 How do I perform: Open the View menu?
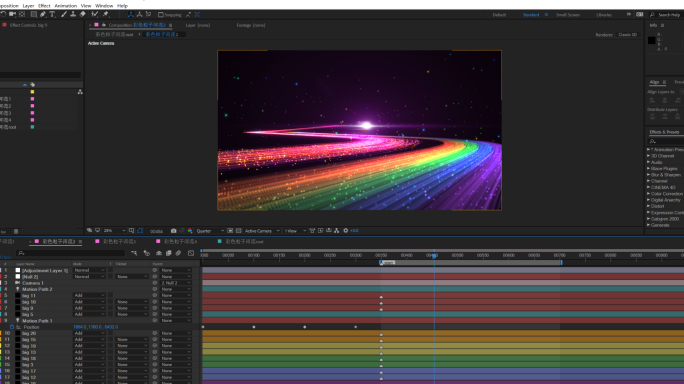(x=86, y=6)
